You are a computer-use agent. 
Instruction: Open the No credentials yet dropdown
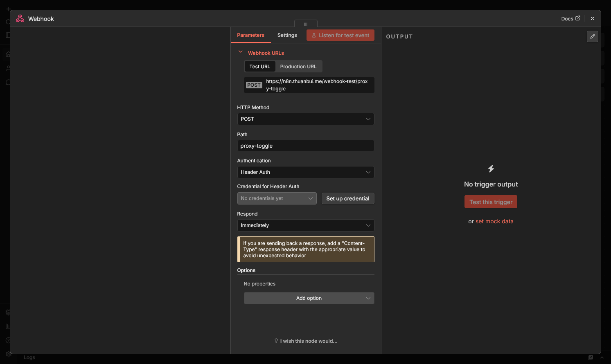tap(277, 198)
